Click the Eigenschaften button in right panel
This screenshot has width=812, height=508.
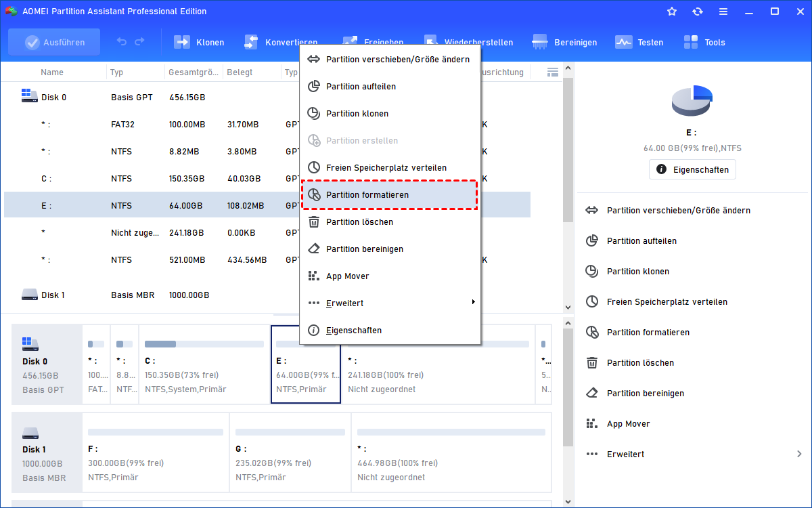pos(692,169)
